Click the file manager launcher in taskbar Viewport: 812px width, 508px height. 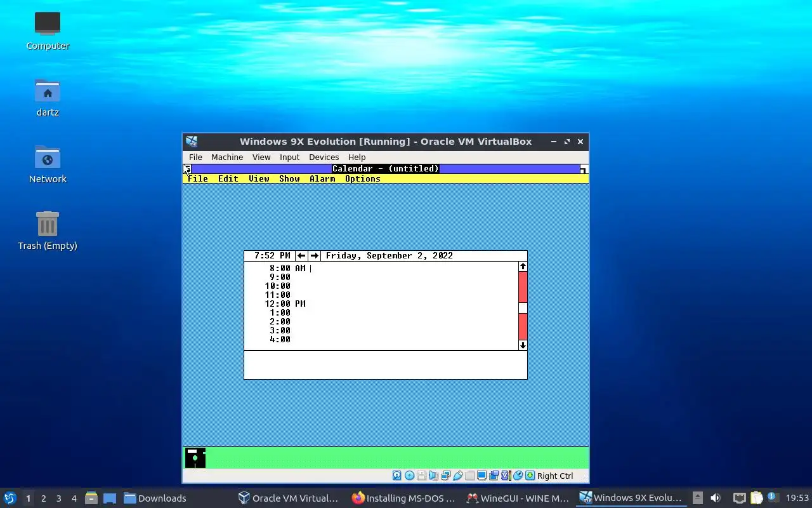91,498
